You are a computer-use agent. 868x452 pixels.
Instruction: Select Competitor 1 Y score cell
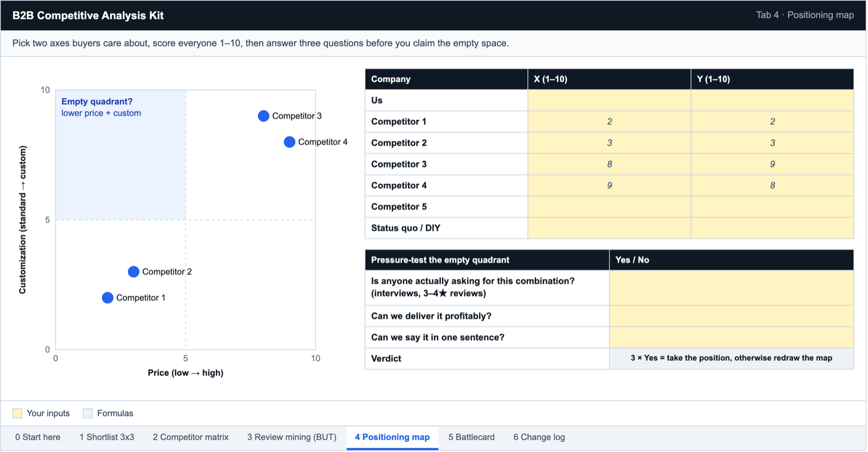(x=773, y=122)
